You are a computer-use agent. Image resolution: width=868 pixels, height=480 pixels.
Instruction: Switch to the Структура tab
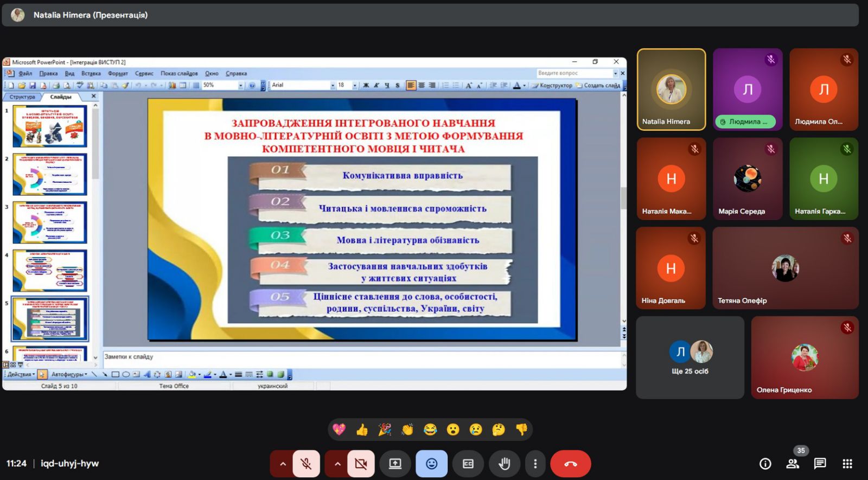click(22, 97)
